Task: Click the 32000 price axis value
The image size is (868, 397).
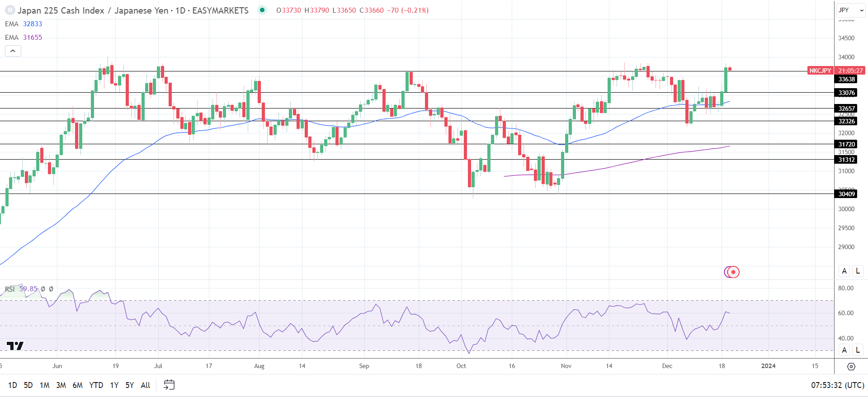Action: coord(846,133)
